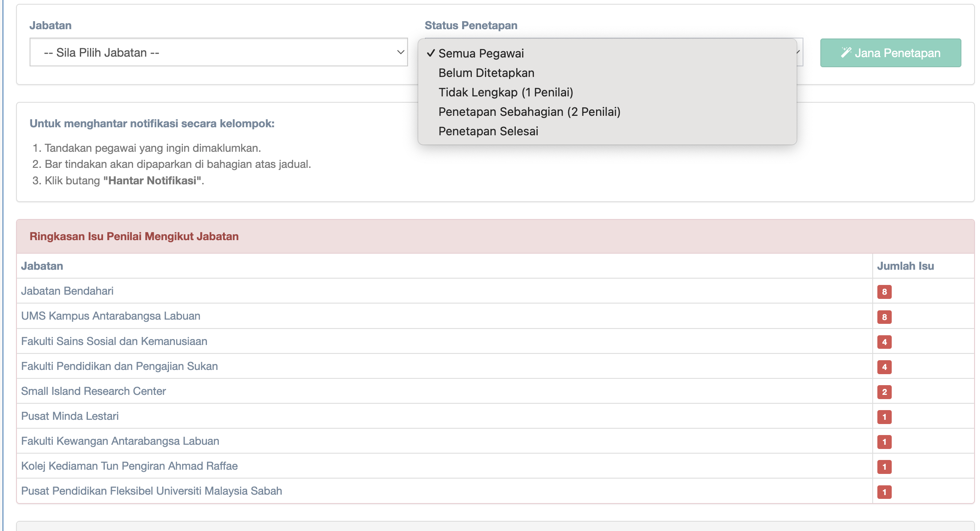The height and width of the screenshot is (531, 980).
Task: Click the Jabatan Bendahari link
Action: point(67,291)
